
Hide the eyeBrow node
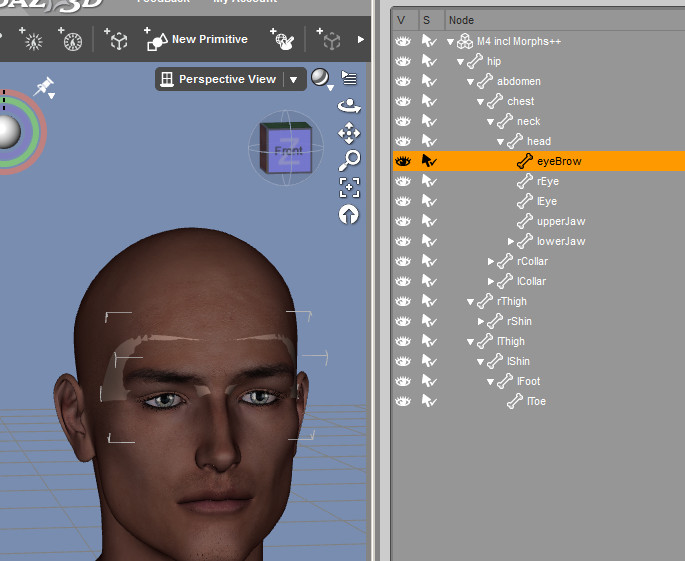[403, 162]
